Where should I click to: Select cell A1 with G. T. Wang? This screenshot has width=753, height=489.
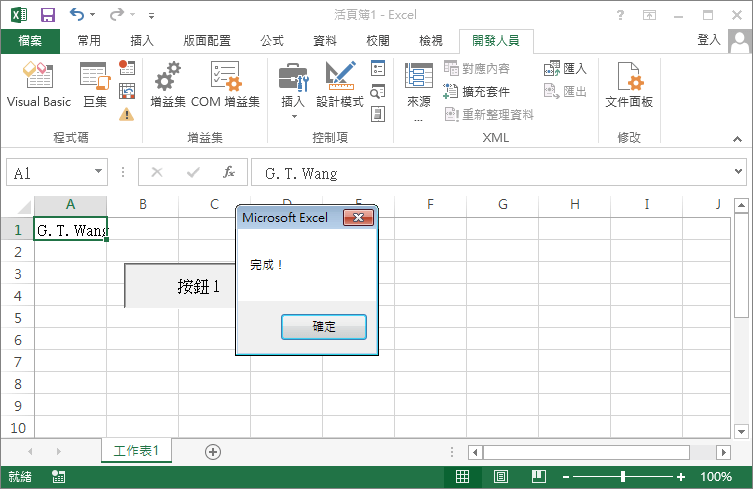(71, 230)
